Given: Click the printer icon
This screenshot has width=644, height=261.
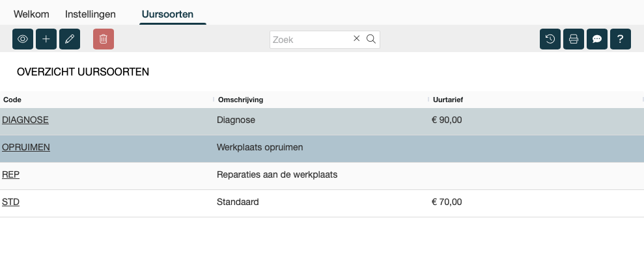Looking at the screenshot, I should pos(574,39).
